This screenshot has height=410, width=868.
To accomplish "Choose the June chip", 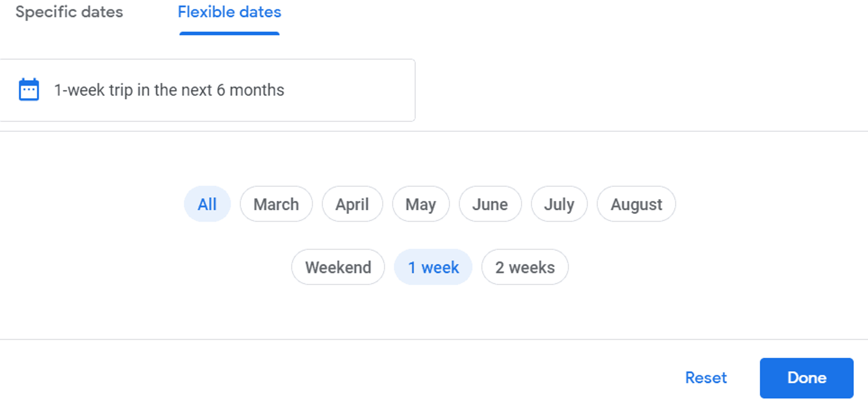I will (490, 204).
